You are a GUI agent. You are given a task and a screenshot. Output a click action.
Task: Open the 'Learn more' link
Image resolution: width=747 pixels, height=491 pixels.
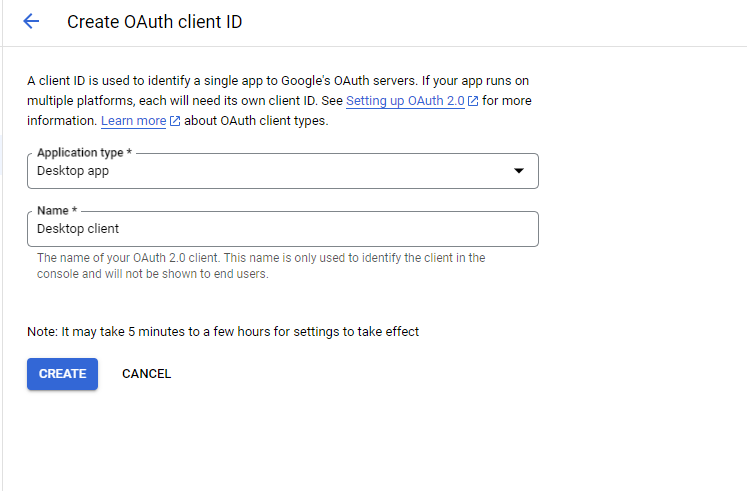pyautogui.click(x=133, y=121)
